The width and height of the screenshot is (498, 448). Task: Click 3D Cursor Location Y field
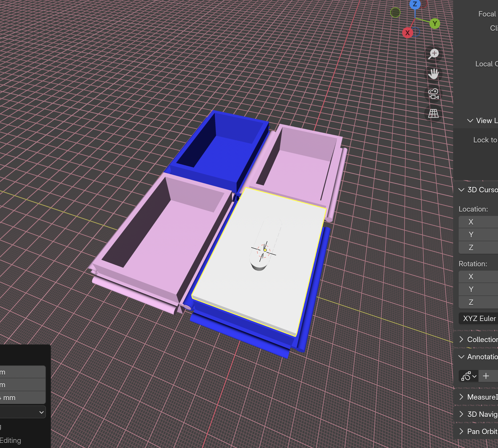coord(478,235)
